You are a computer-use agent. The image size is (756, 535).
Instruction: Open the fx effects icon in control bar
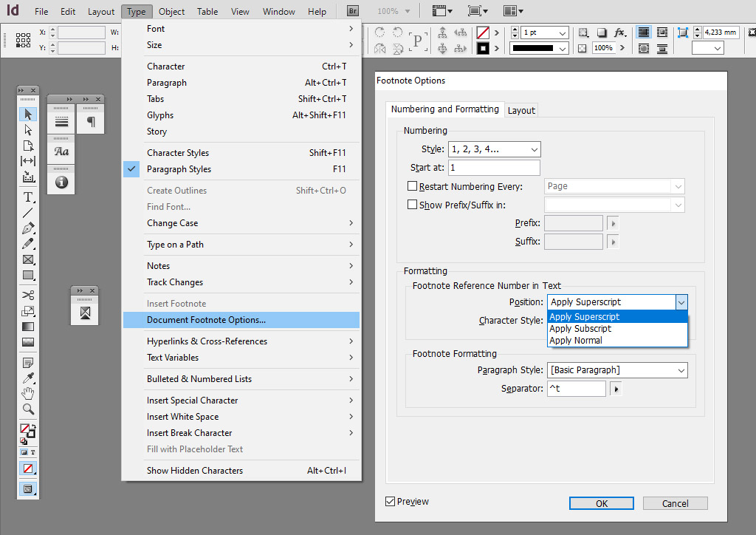619,33
